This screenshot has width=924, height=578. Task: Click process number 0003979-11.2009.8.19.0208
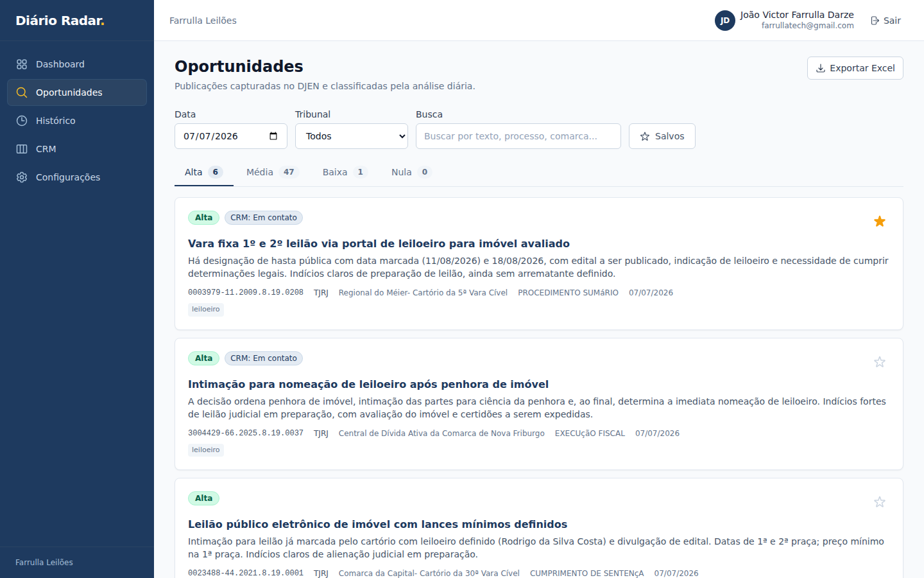pyautogui.click(x=246, y=293)
